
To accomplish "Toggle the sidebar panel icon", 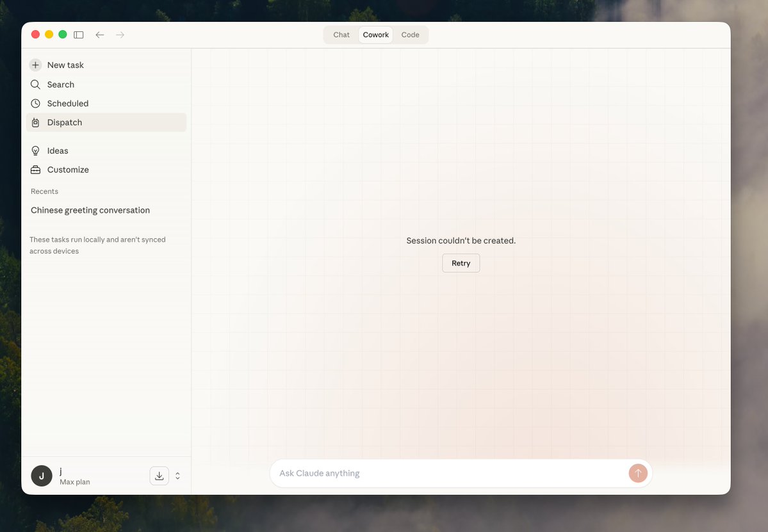I will coord(78,35).
